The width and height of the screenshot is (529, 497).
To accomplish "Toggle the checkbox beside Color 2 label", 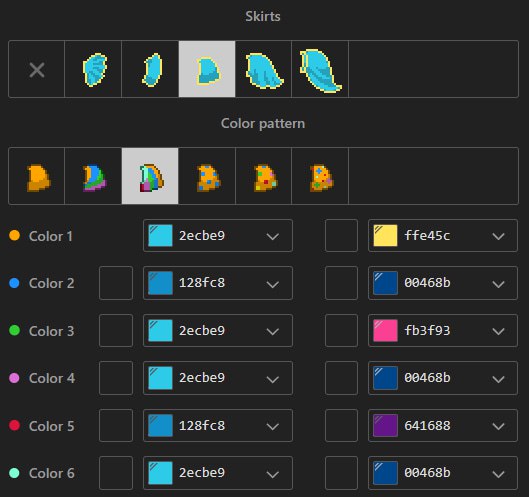I will click(116, 283).
